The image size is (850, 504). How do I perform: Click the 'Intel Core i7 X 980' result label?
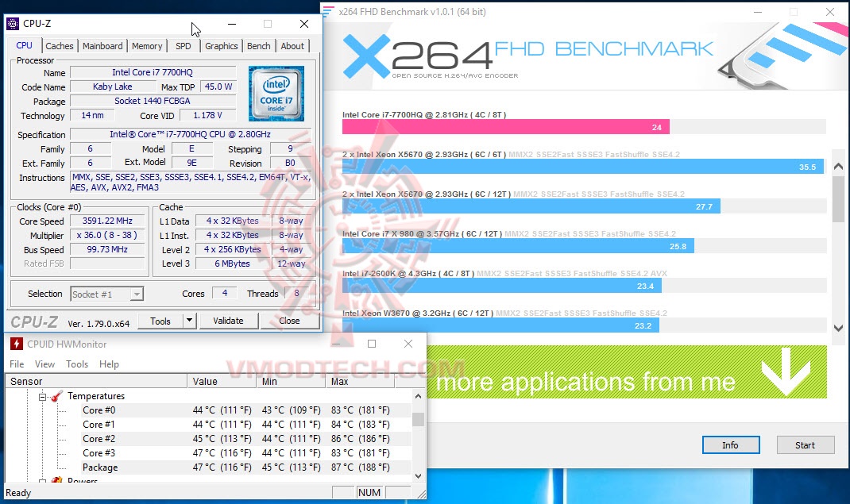tap(423, 234)
